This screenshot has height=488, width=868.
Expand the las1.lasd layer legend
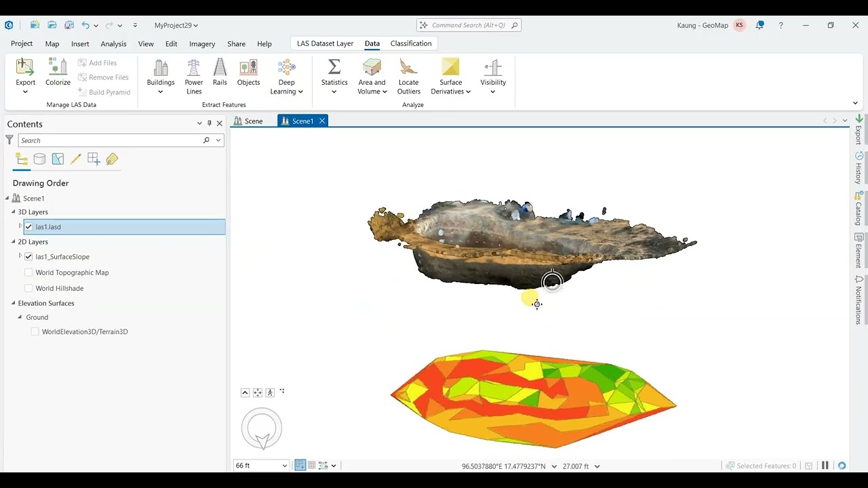tap(20, 226)
